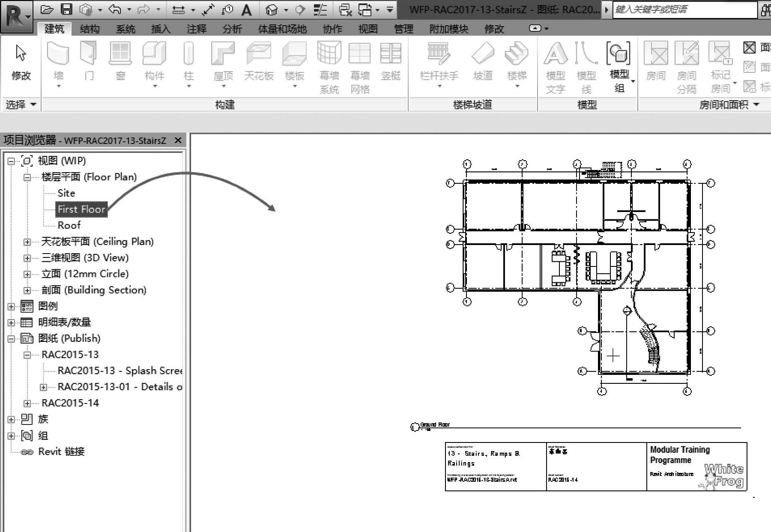Click the floor plan viewport on the sheet

(580, 278)
